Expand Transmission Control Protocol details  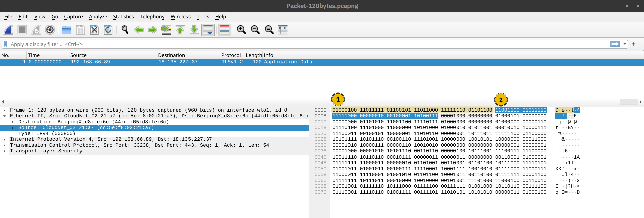[4, 145]
